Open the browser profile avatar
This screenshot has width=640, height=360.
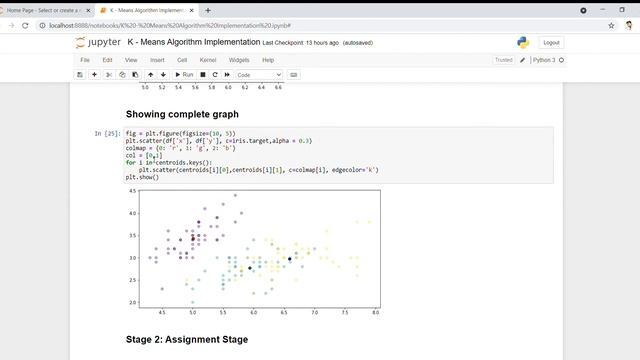click(x=629, y=25)
